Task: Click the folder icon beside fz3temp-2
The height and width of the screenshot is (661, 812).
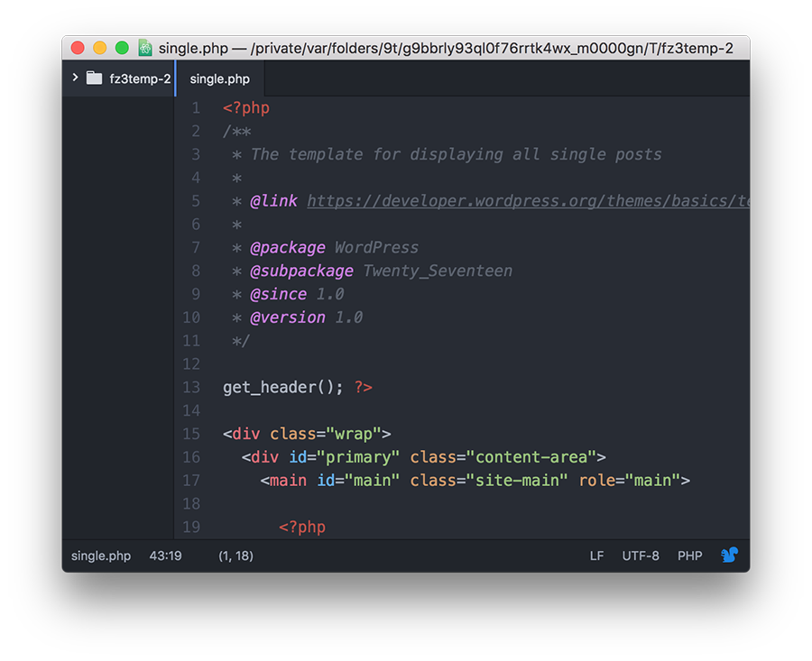Action: pos(94,78)
